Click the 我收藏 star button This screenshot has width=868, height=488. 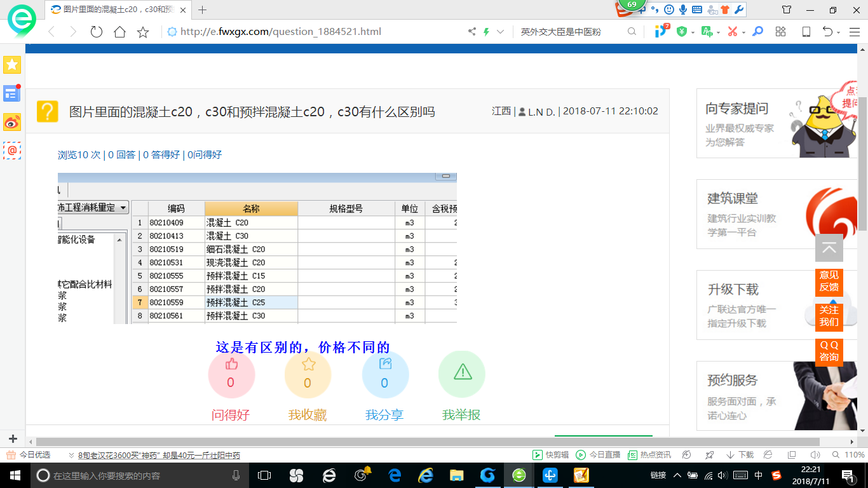[308, 375]
